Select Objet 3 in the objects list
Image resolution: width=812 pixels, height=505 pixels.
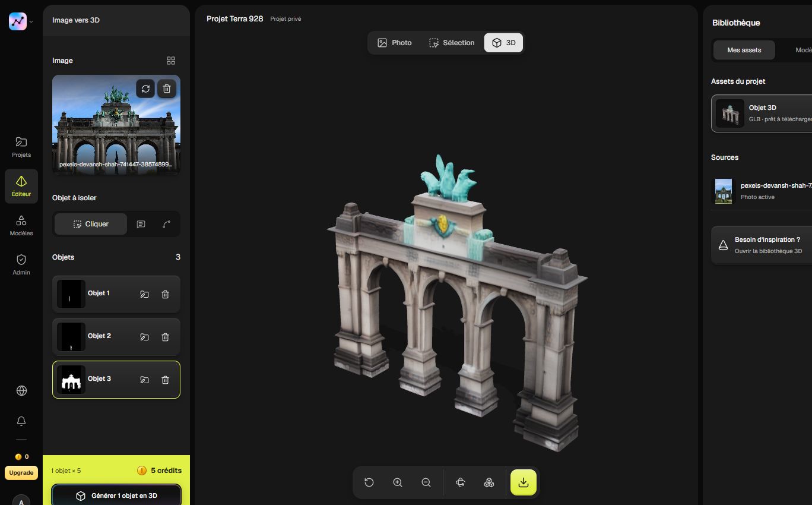[116, 379]
